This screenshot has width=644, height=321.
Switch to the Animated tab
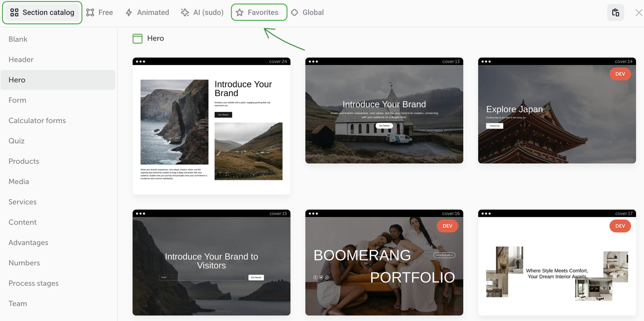click(x=153, y=13)
